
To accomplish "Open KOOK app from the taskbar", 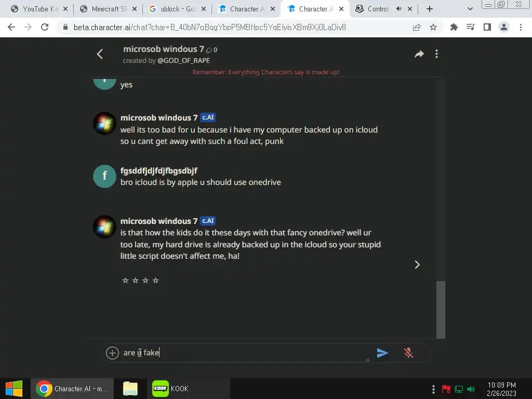I will [170, 389].
